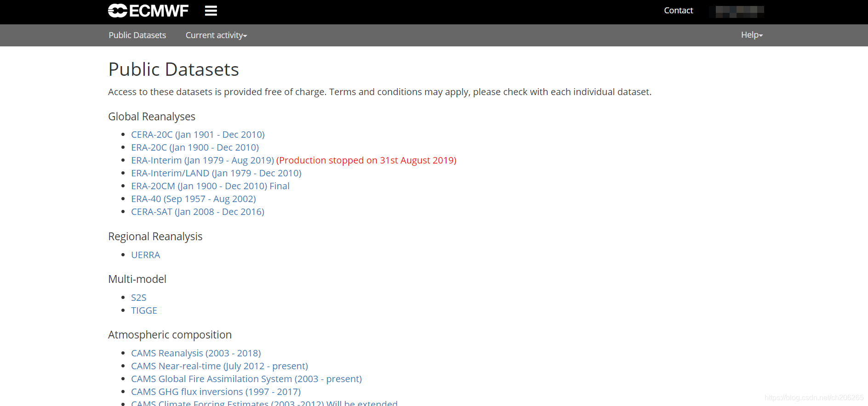
Task: Open CAMS GHG flux inversions link
Action: (x=216, y=392)
